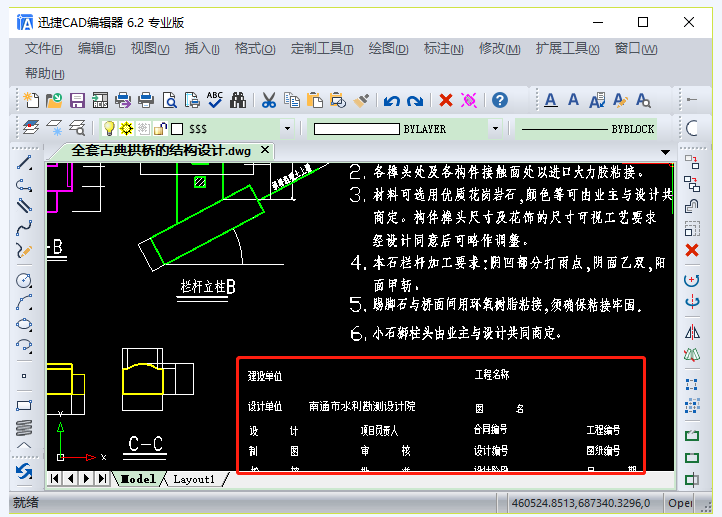Run the ABC spell check tool
The width and height of the screenshot is (722, 517).
click(215, 100)
